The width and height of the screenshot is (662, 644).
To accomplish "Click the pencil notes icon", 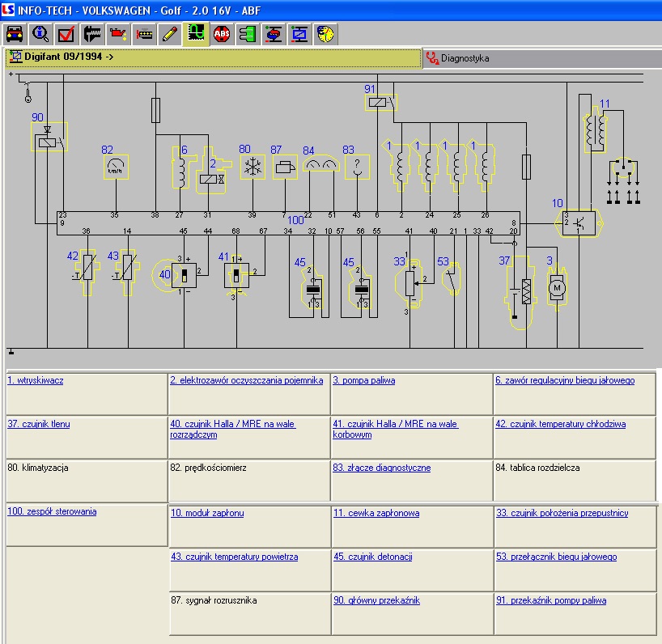I will [x=169, y=34].
